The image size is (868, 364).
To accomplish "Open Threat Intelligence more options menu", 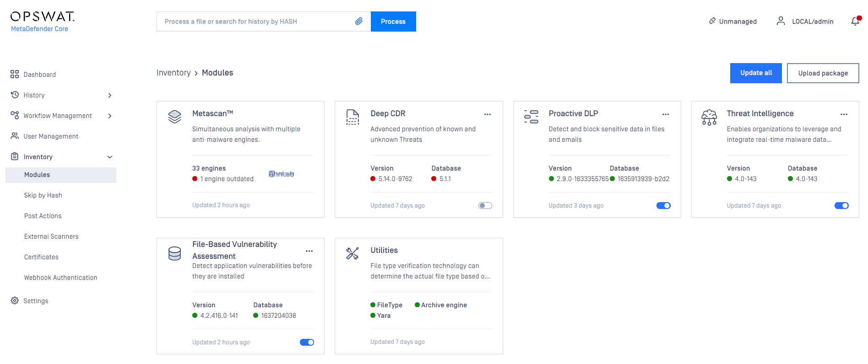I will pos(844,114).
